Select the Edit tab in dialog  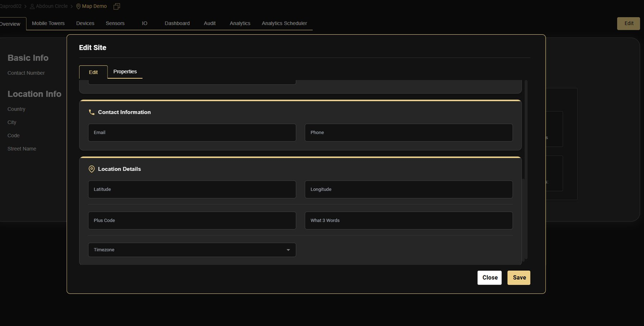pyautogui.click(x=93, y=72)
